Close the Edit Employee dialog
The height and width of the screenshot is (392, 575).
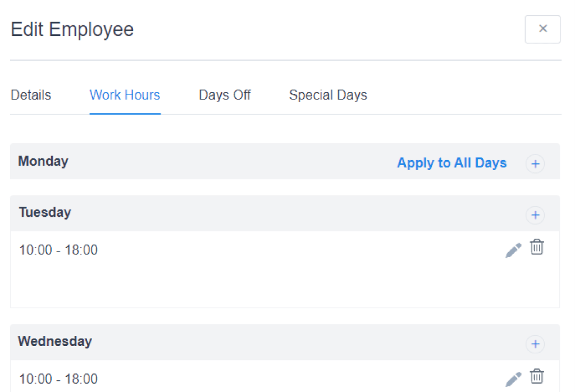pyautogui.click(x=542, y=29)
